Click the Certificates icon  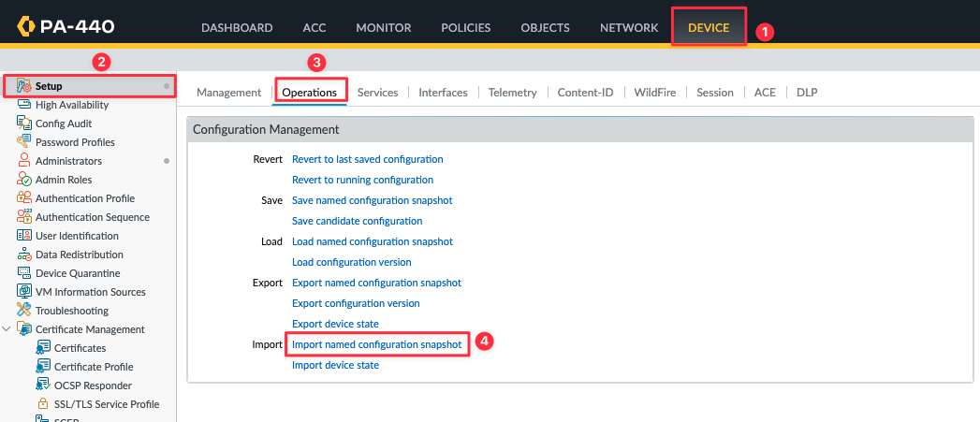(x=42, y=347)
